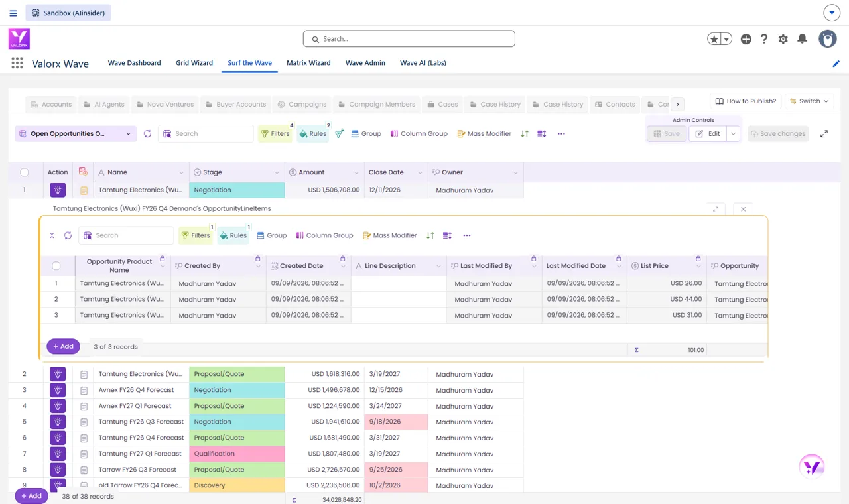This screenshot has width=849, height=504.
Task: Click the Qualification stage cell
Action: [237, 454]
